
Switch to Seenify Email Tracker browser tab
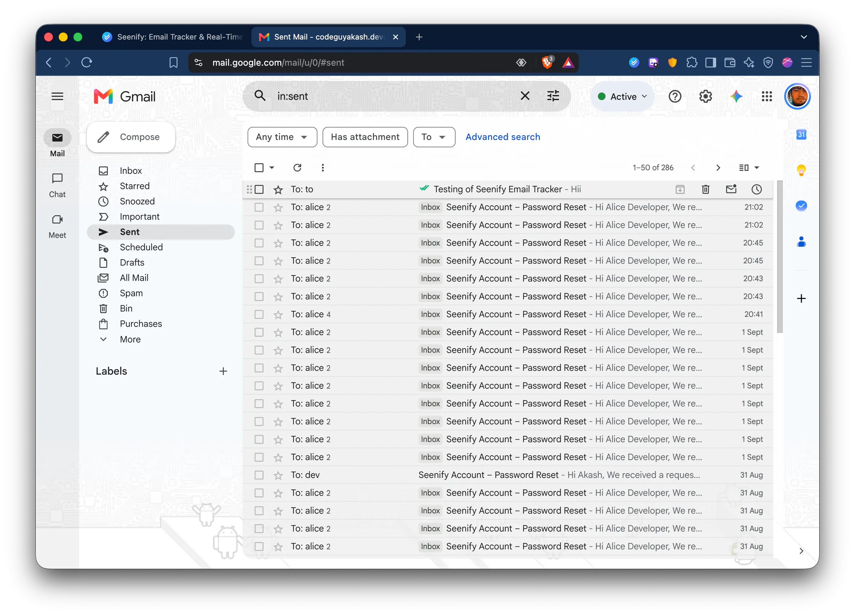pos(173,37)
